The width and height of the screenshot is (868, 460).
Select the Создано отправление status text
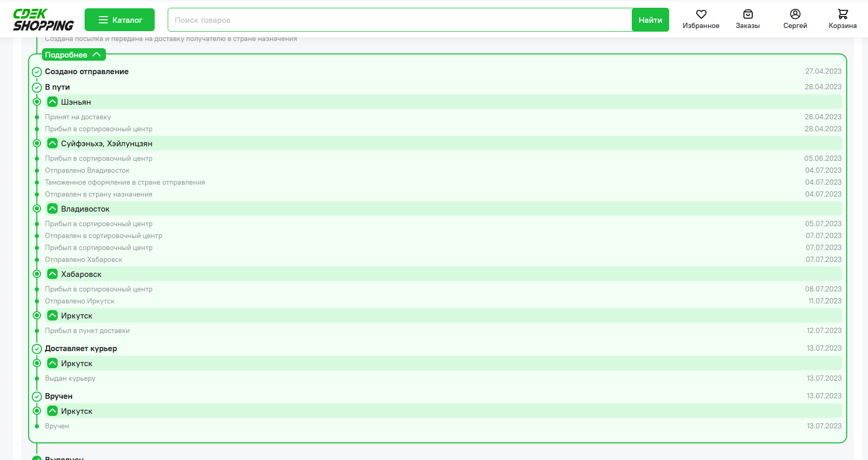(x=87, y=72)
